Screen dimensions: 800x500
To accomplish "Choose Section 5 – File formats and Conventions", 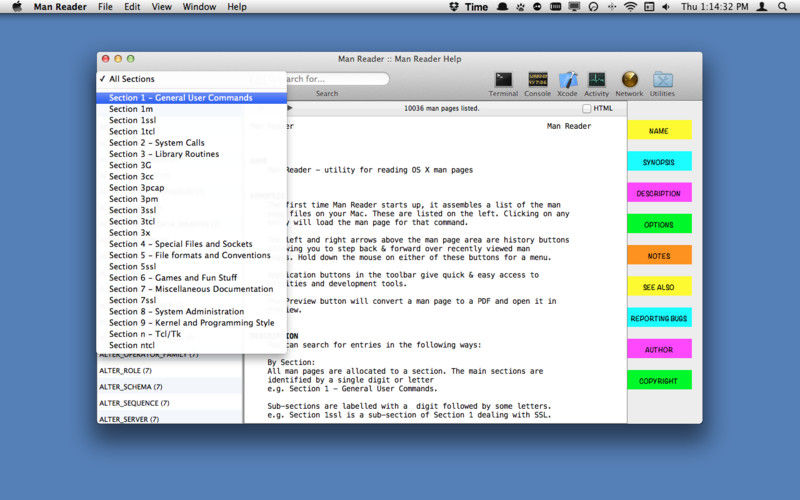I will 191,255.
